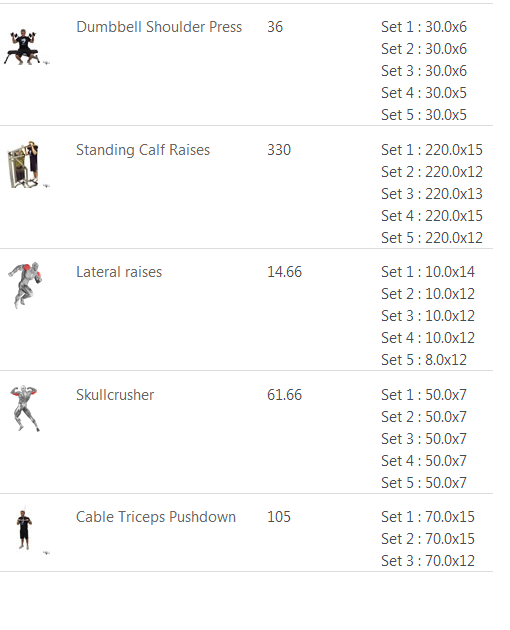Open the Dumbbell Shoulder Press exercise link
The image size is (510, 630).
pos(159,27)
